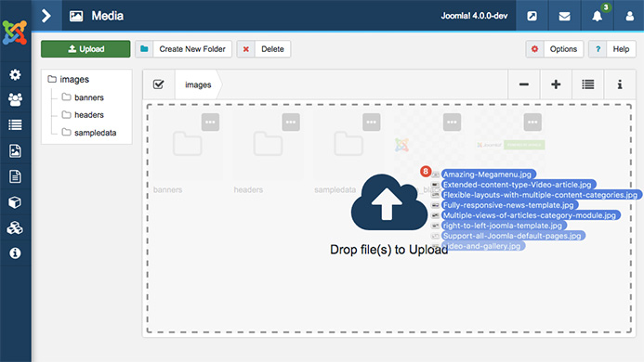This screenshot has height=362, width=644.
Task: Select the headers folder thumbnail
Action: pos(268,144)
